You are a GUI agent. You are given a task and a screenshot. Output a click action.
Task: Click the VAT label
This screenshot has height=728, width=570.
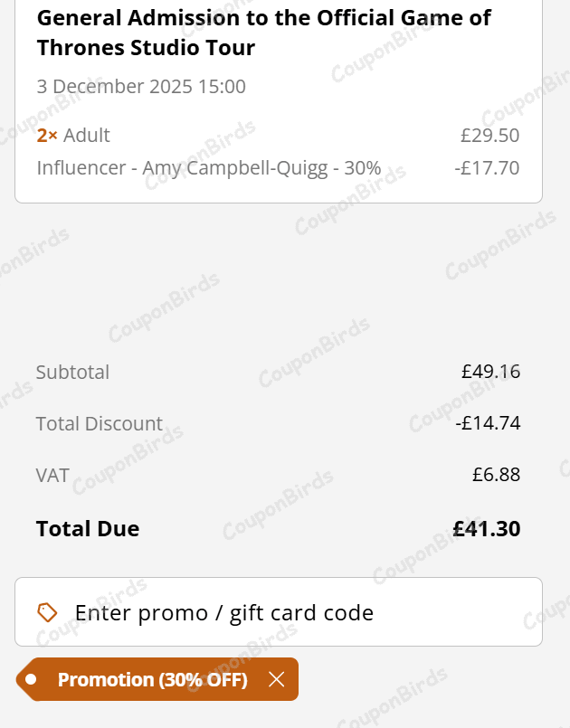[x=52, y=475]
